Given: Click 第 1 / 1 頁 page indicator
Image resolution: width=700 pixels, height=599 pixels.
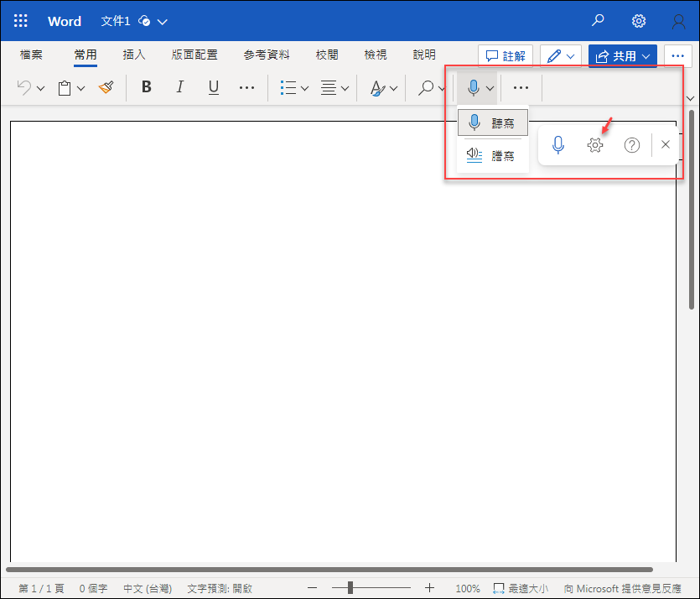Looking at the screenshot, I should 41,588.
